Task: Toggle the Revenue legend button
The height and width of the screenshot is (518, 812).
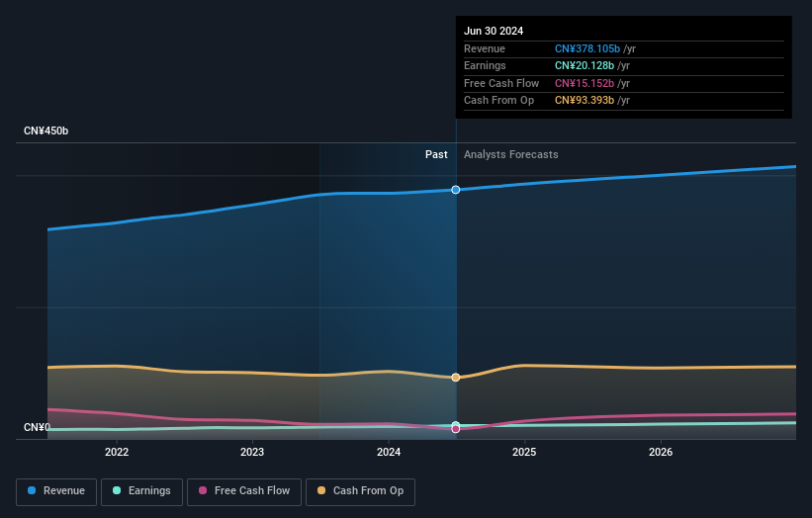Action: point(56,491)
